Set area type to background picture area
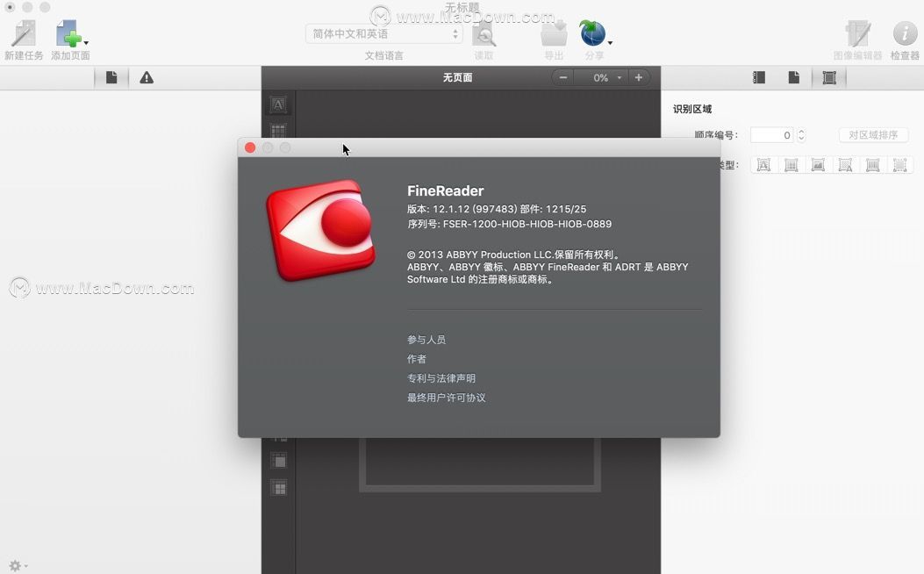 (x=845, y=165)
